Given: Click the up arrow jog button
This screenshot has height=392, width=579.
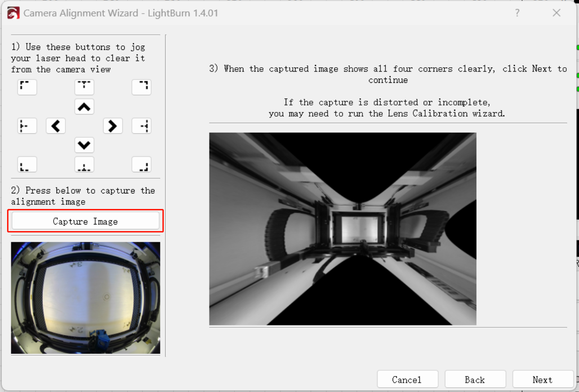Looking at the screenshot, I should click(84, 107).
